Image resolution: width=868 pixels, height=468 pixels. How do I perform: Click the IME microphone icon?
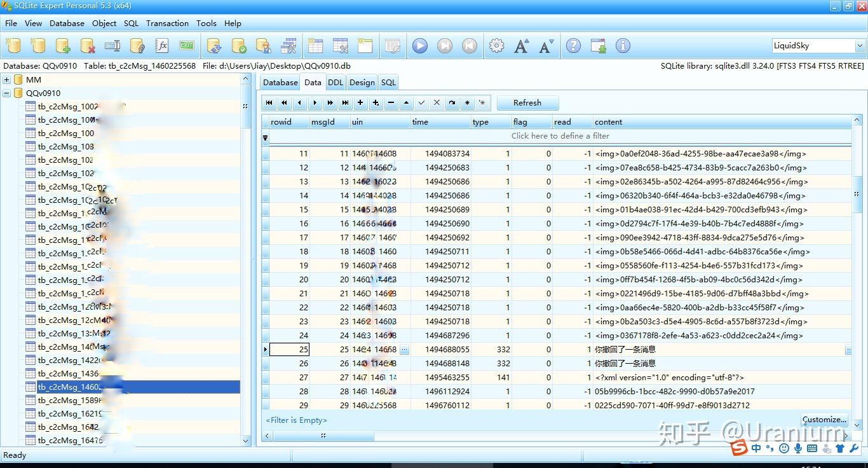click(x=797, y=448)
